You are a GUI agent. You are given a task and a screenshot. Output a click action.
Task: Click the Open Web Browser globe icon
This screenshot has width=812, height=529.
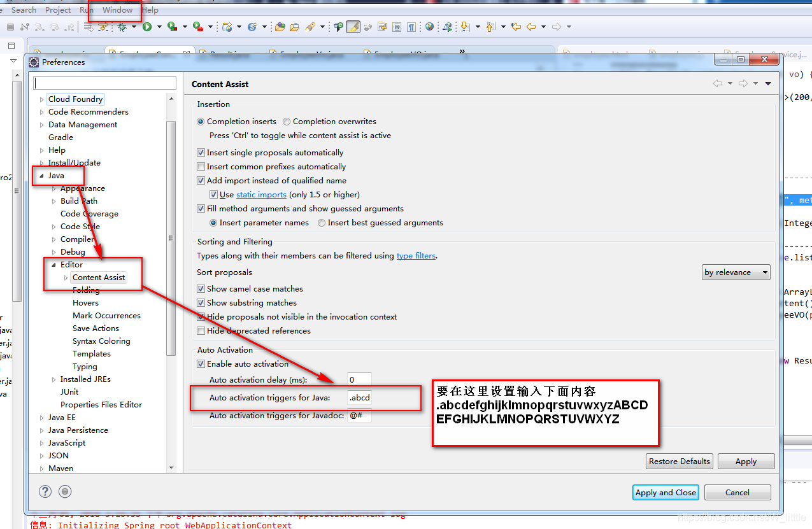point(430,27)
